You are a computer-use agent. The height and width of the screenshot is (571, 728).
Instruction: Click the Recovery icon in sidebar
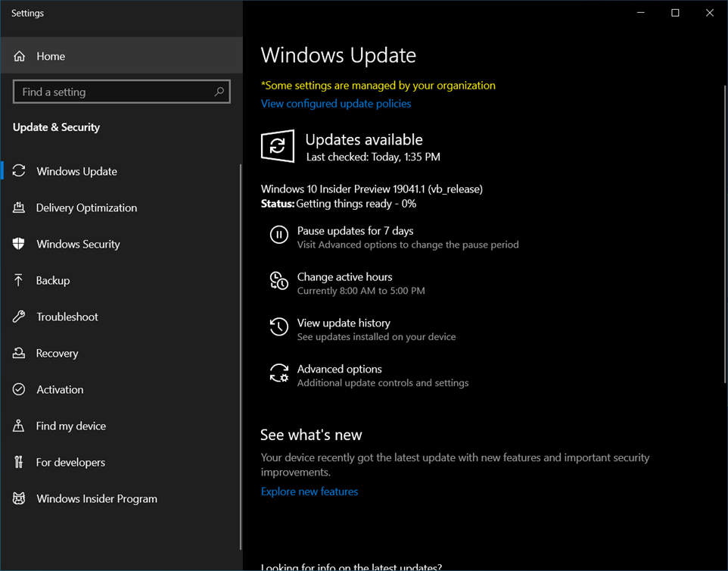click(19, 353)
